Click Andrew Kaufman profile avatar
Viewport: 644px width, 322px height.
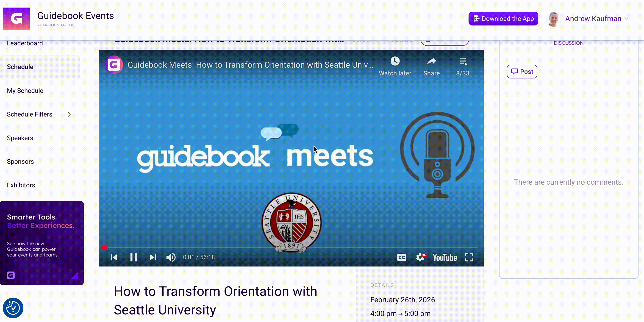(553, 19)
